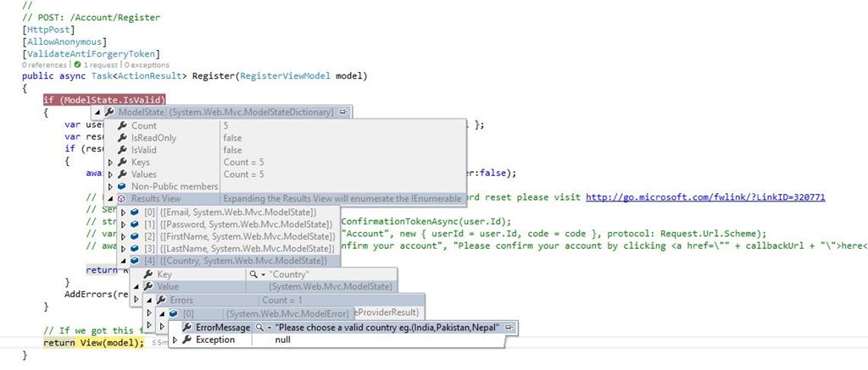The height and width of the screenshot is (370, 868).
Task: Collapse the Value property node
Action: 136,287
